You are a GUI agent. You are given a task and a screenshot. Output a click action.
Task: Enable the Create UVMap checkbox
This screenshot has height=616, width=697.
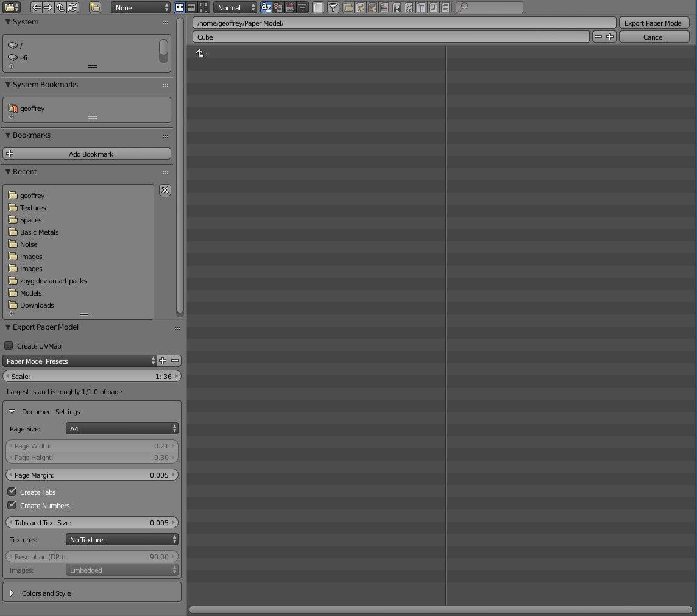[x=9, y=345]
